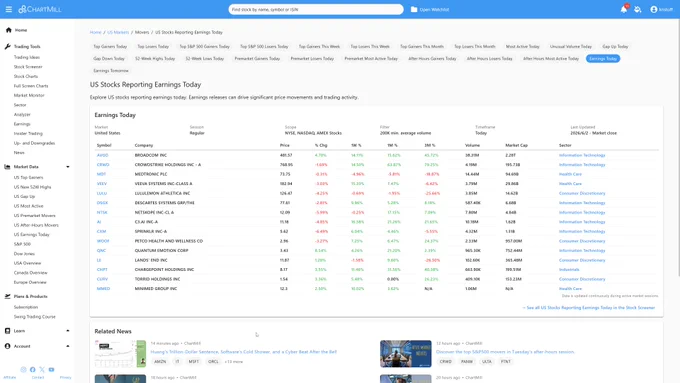Open Up- and Downgrades in sidebar
This screenshot has width=680, height=383.
click(x=34, y=143)
